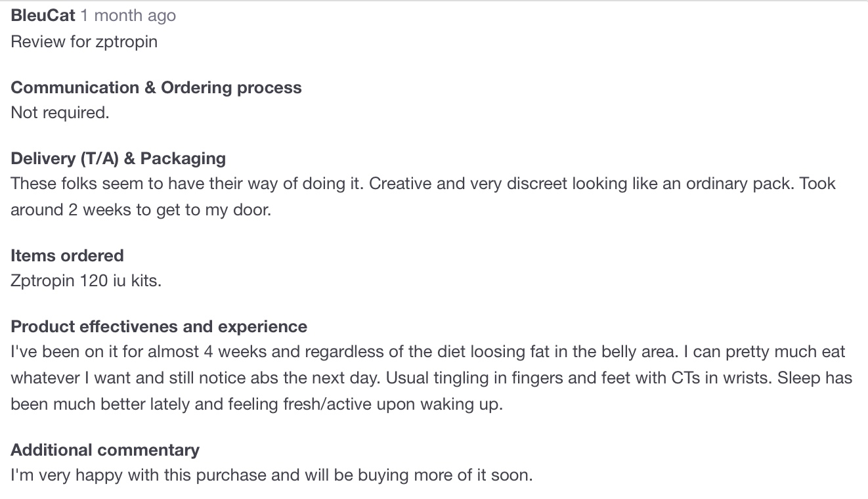Click the "Review for zptropin" title line
The image size is (868, 499).
84,41
